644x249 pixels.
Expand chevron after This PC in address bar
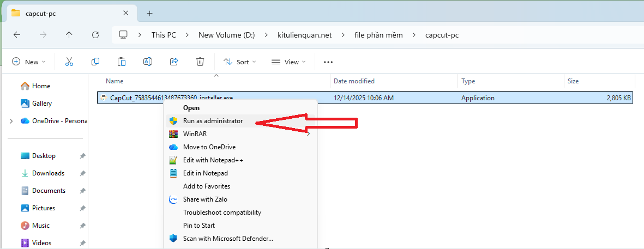click(x=187, y=35)
